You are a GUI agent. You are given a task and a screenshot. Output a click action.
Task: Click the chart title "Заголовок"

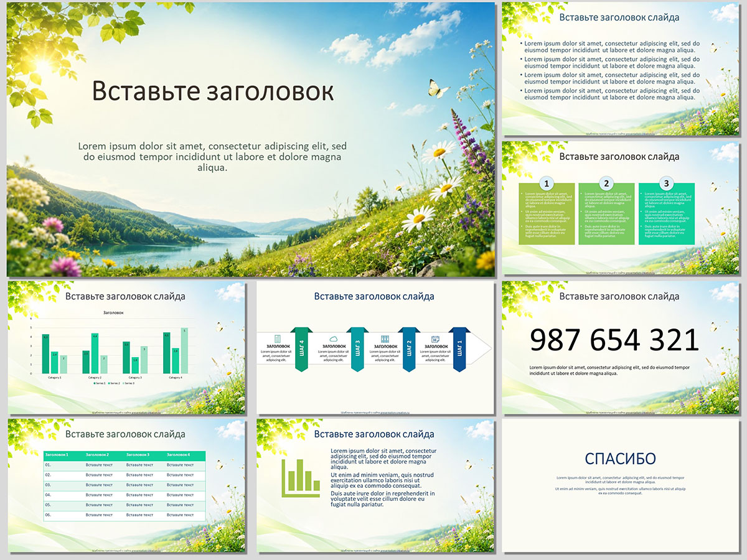pos(113,312)
